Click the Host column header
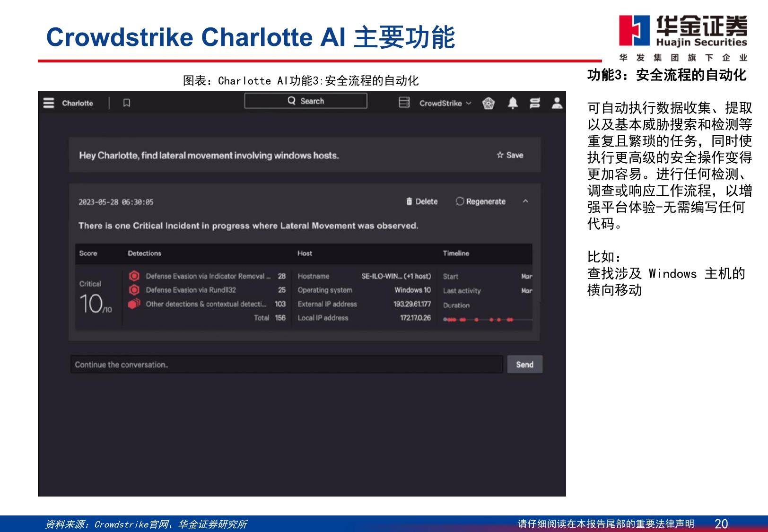The image size is (768, 532). [x=305, y=253]
